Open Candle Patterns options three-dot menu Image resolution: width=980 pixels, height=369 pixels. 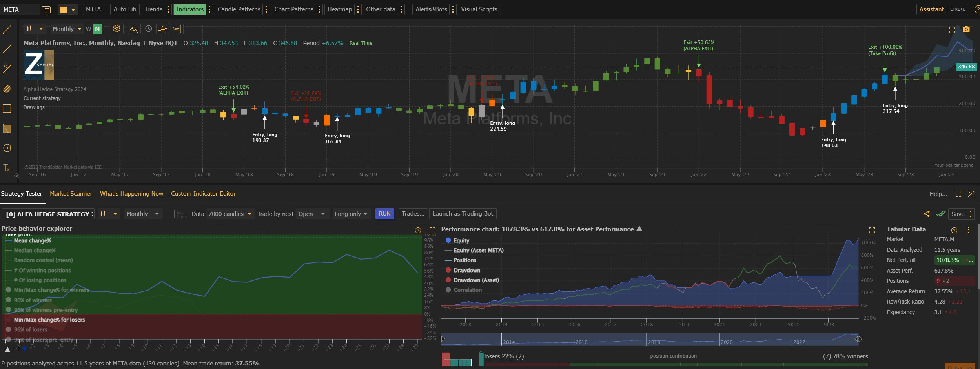(266, 9)
